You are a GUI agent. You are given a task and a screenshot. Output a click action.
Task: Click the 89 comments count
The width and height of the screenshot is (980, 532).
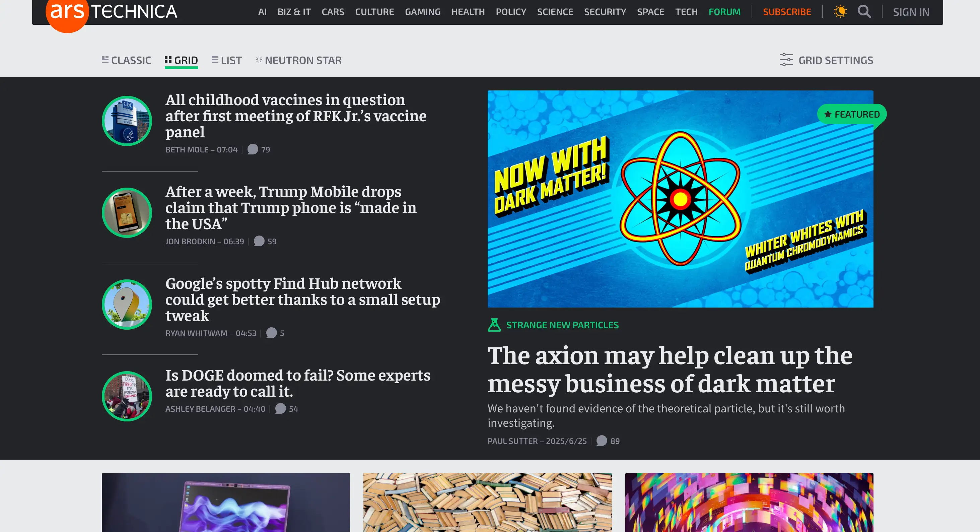615,441
